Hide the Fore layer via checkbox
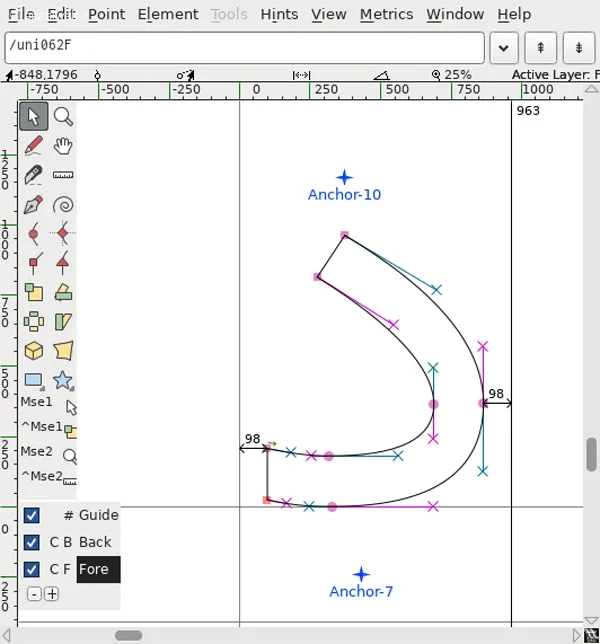This screenshot has height=644, width=600. coord(31,569)
